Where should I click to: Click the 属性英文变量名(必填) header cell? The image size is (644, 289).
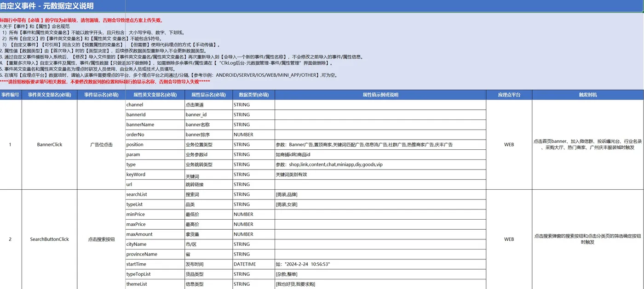[155, 95]
